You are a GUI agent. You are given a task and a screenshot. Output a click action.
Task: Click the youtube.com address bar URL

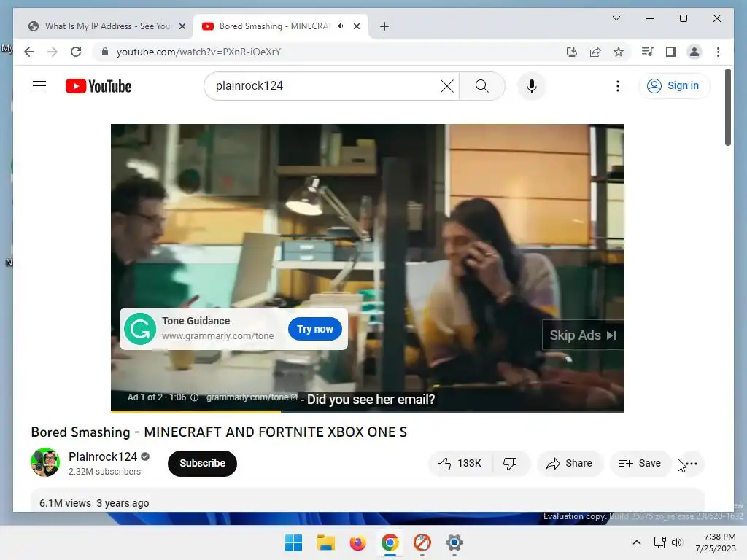(198, 52)
